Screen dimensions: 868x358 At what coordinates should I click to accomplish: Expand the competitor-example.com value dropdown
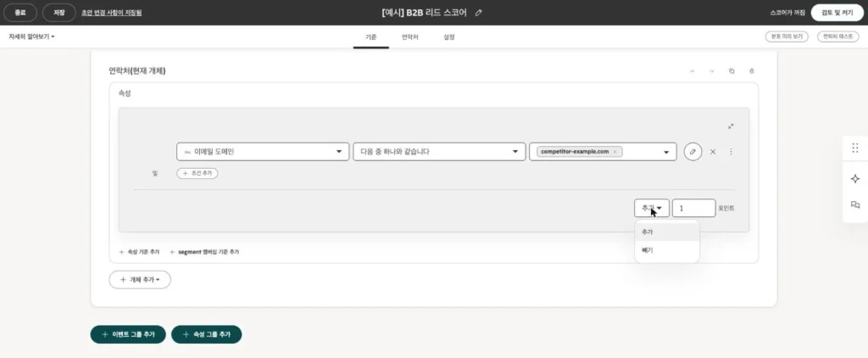click(x=666, y=152)
